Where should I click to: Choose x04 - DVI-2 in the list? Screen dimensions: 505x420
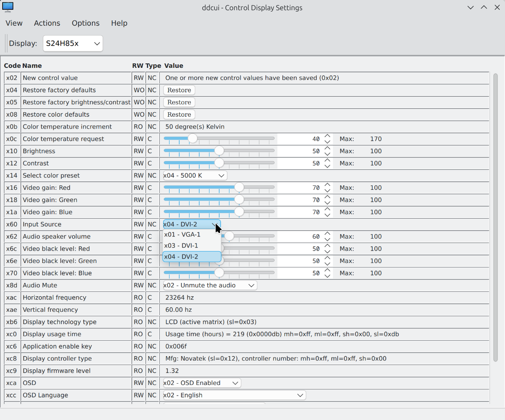coord(192,257)
